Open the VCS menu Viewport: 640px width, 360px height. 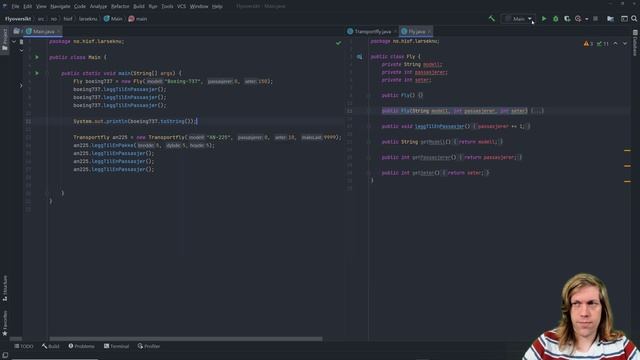pyautogui.click(x=181, y=7)
